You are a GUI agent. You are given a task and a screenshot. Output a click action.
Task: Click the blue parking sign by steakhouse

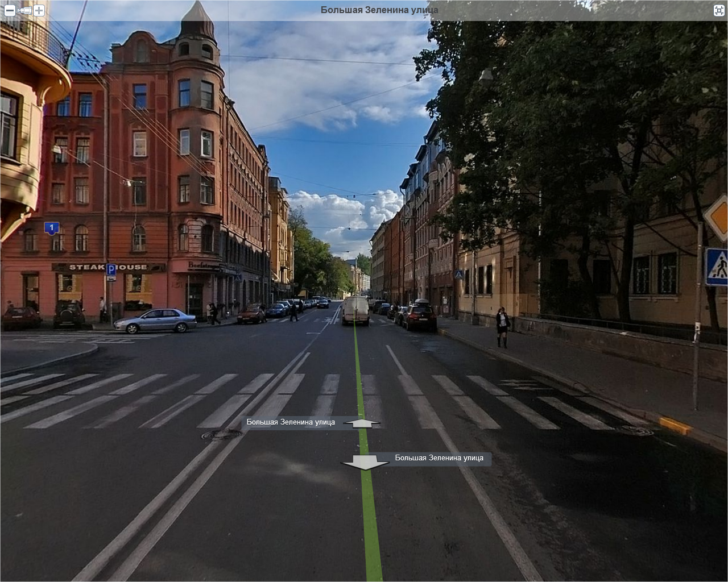[111, 270]
